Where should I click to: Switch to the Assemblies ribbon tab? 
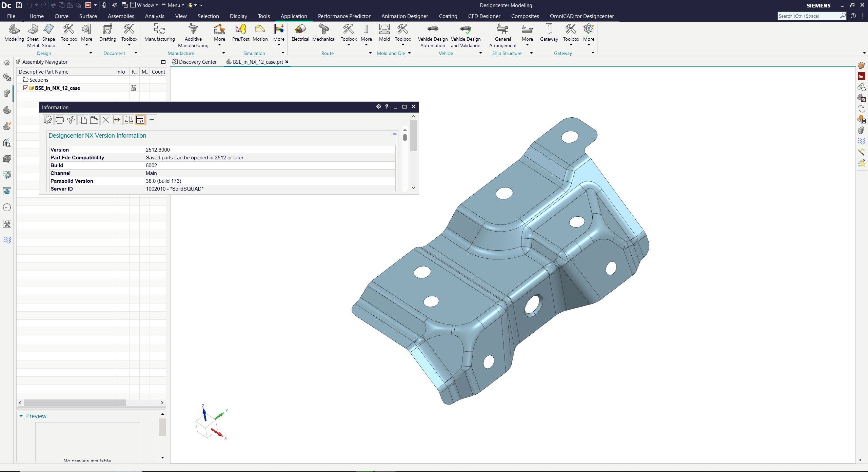[121, 16]
